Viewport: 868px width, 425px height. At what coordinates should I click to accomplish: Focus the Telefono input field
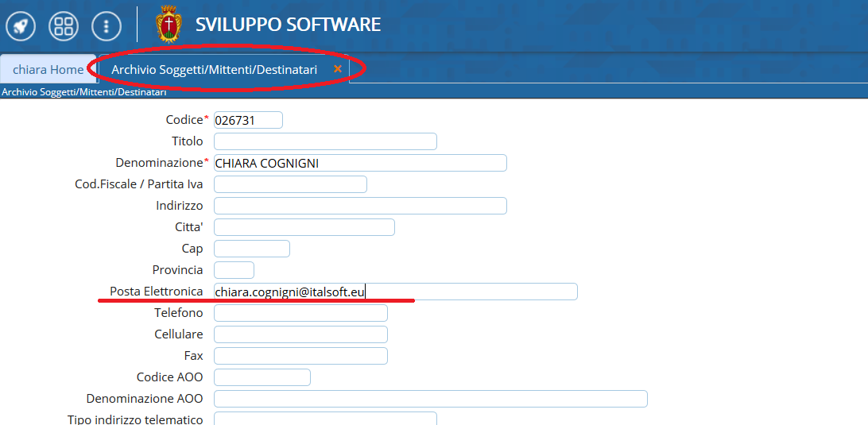300,313
